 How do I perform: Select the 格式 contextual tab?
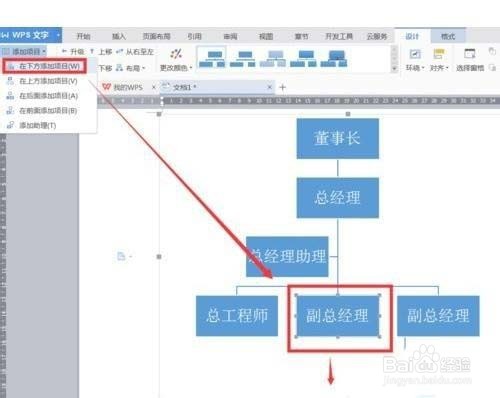coord(448,36)
